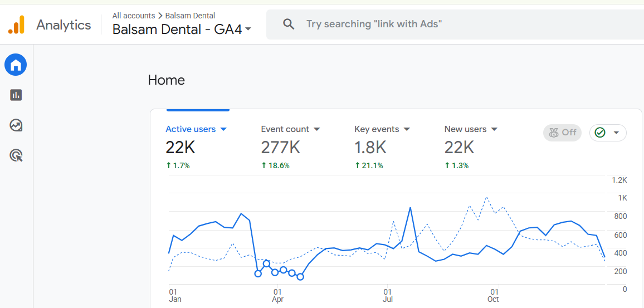Click the 18.6% increase under Event count
Viewport: 644px width, 308px height.
(x=275, y=166)
